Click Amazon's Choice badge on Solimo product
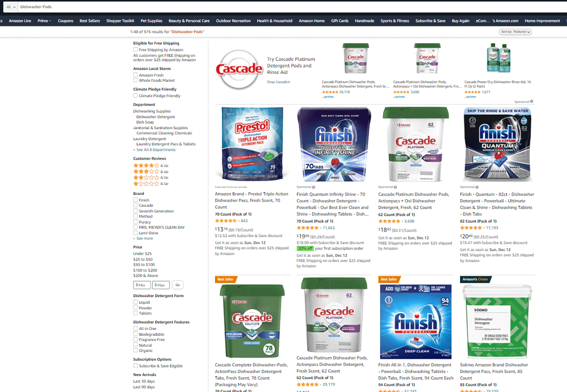Screen dimensions: 567x392 click(475, 279)
